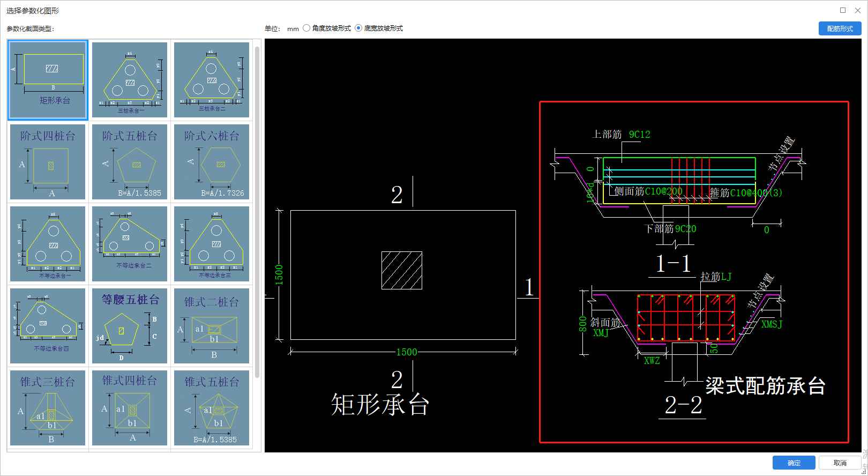Pick the 不等边承台四 thumbnail
Image resolution: width=868 pixels, height=476 pixels.
(x=48, y=326)
